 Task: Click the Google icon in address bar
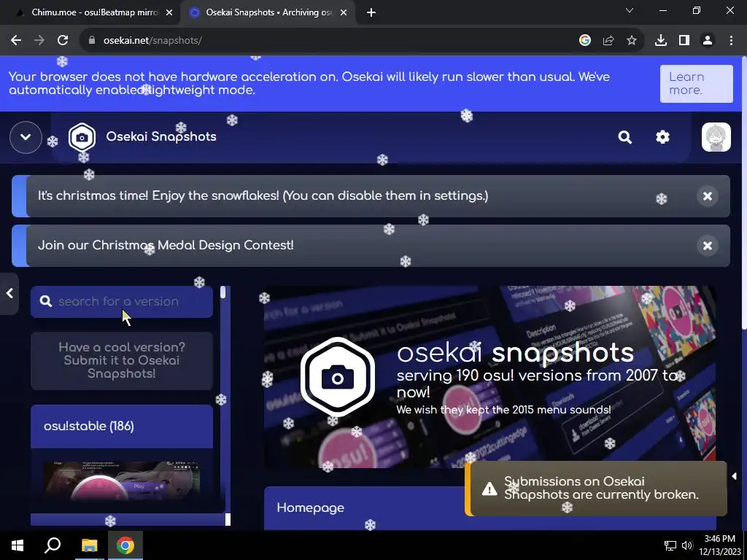[585, 41]
